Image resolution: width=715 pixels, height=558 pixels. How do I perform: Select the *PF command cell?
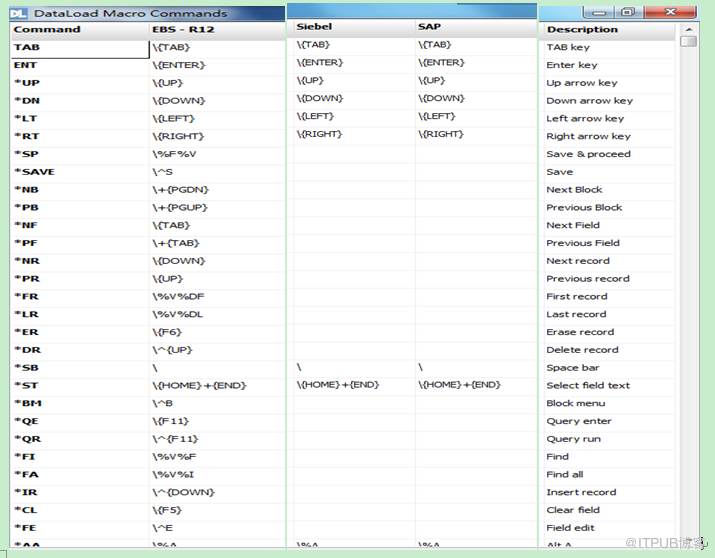click(80, 243)
